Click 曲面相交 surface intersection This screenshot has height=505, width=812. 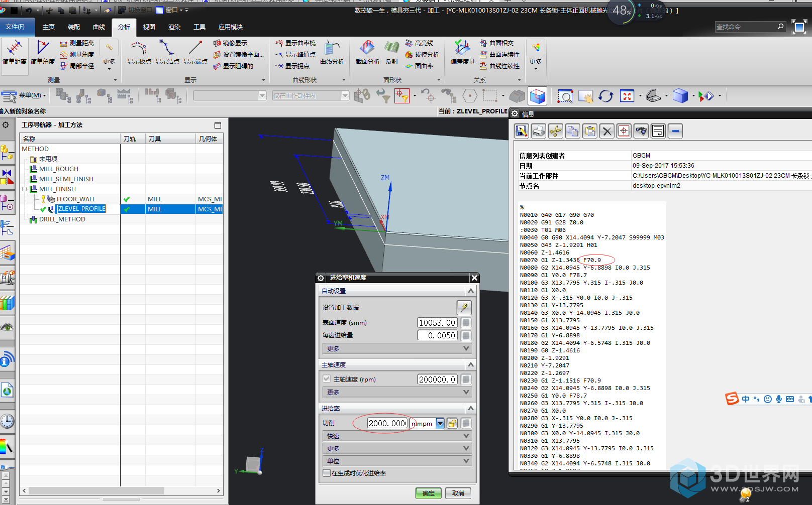496,43
